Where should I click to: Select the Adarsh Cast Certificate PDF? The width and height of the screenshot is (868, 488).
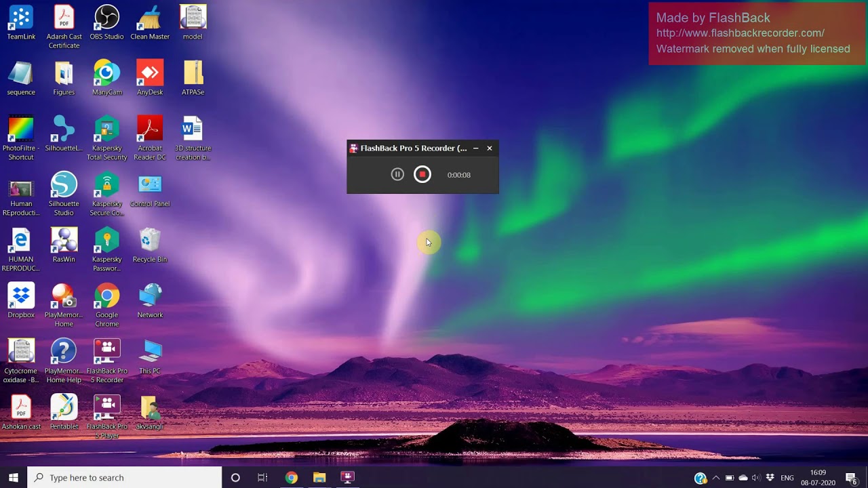[64, 27]
